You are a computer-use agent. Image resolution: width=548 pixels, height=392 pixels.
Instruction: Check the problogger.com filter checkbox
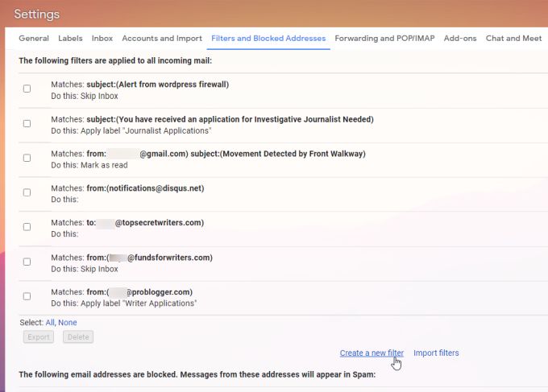click(x=27, y=296)
